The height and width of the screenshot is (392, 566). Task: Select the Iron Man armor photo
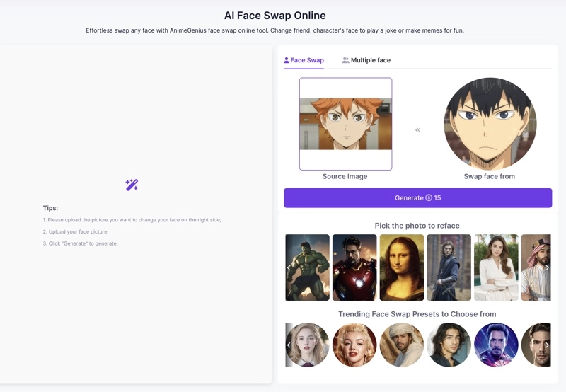(354, 267)
